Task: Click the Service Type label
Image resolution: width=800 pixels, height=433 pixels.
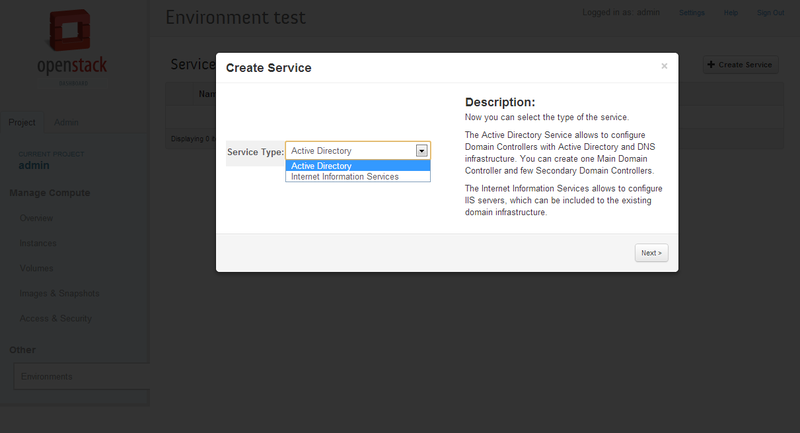Action: (255, 152)
